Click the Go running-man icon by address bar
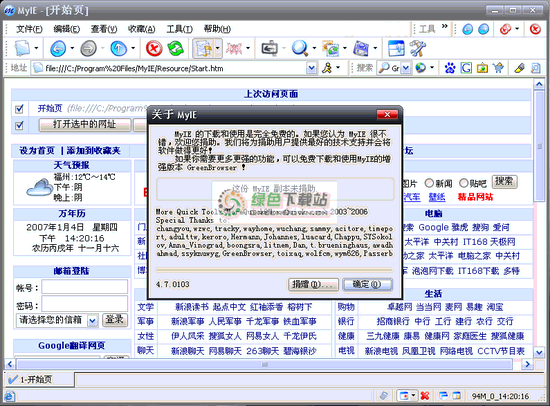 click(x=327, y=68)
